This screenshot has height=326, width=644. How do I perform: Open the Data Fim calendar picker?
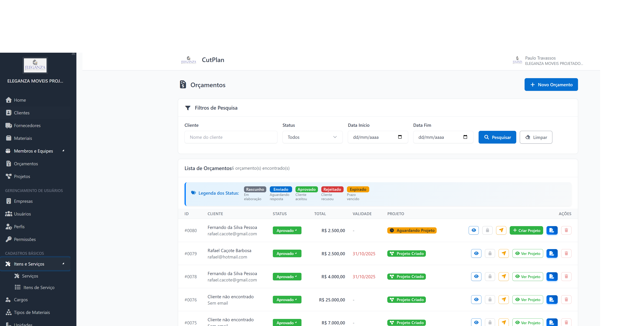465,137
